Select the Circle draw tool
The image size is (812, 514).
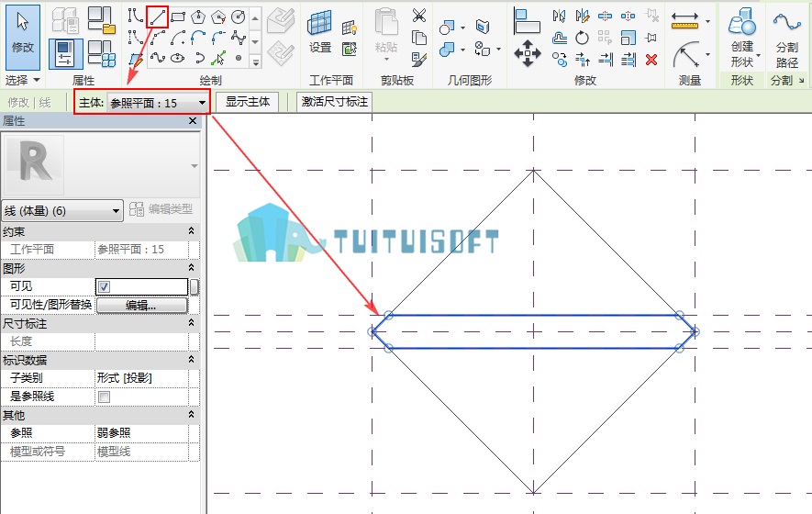pos(239,17)
